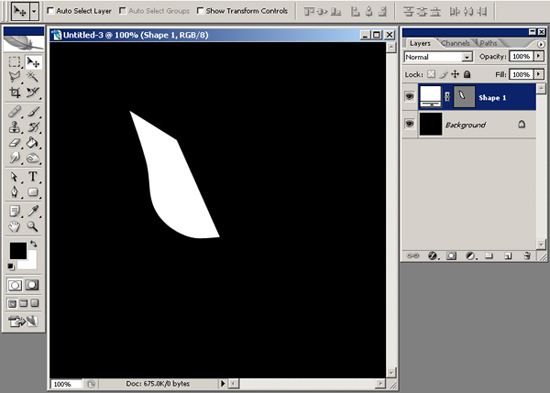Delete layer trash icon
This screenshot has height=393, width=550.
click(527, 255)
